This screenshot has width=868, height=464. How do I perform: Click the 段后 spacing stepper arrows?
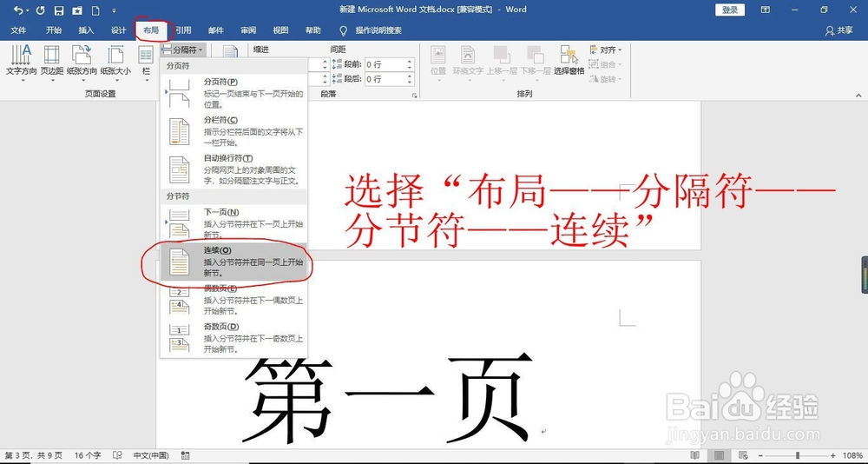(x=411, y=79)
